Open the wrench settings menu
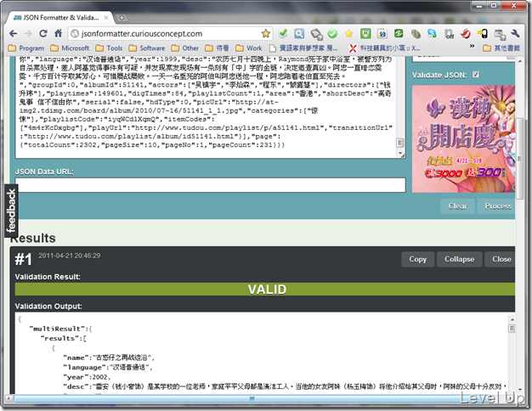The height and width of the screenshot is (411, 532). pyautogui.click(x=515, y=34)
